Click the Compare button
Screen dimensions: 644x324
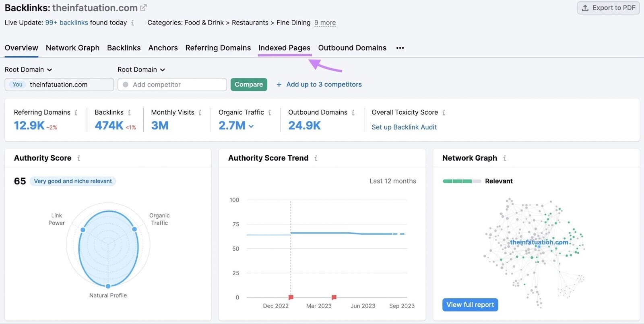249,85
